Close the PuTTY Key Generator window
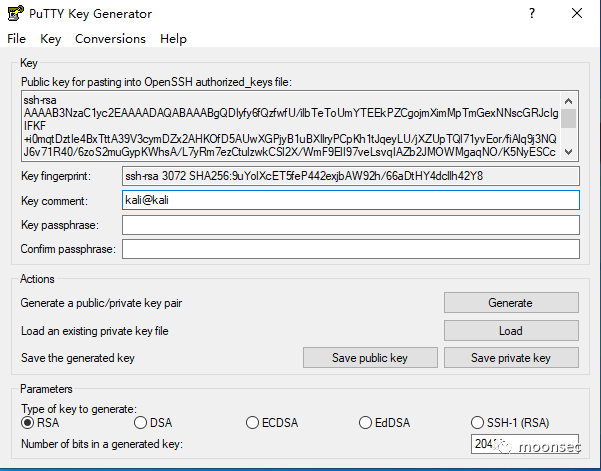The height and width of the screenshot is (471, 601). (576, 14)
